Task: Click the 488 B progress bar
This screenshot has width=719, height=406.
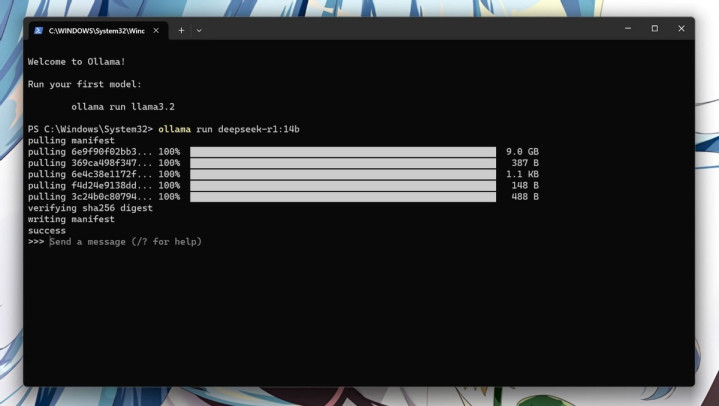Action: 343,197
